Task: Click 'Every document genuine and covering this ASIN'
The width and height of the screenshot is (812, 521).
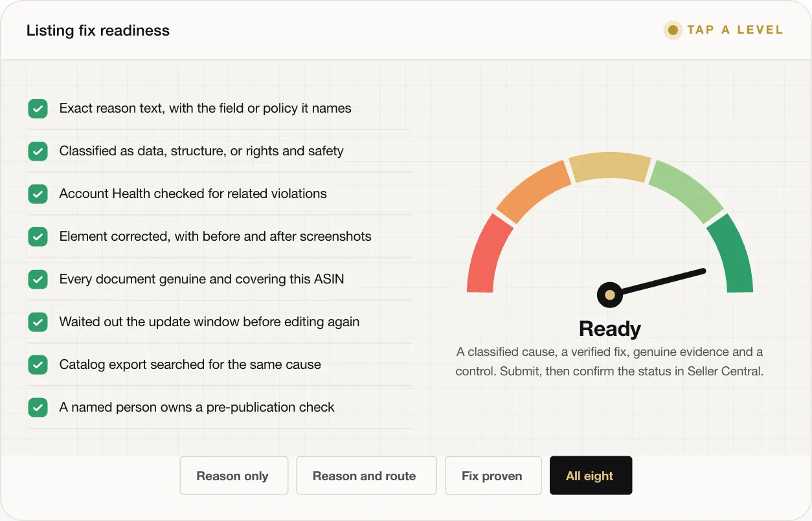Action: click(x=201, y=279)
